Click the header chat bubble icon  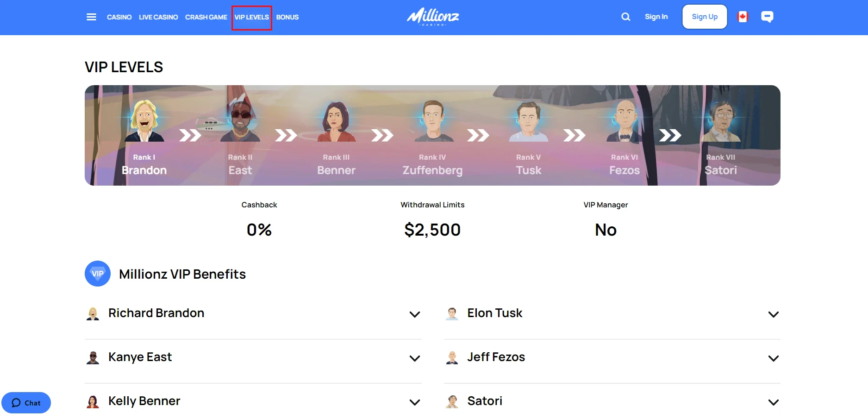pyautogui.click(x=767, y=17)
